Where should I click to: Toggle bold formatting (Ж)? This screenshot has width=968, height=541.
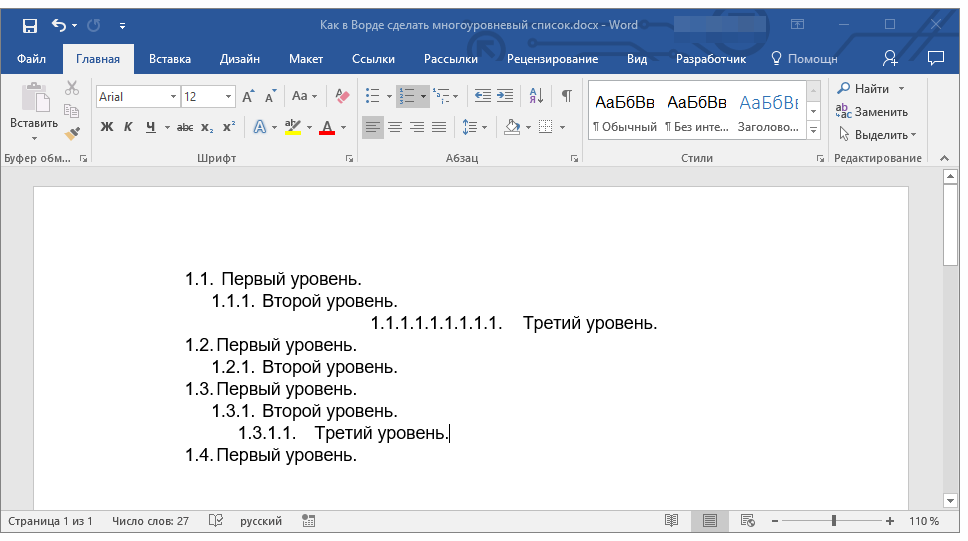pyautogui.click(x=107, y=127)
